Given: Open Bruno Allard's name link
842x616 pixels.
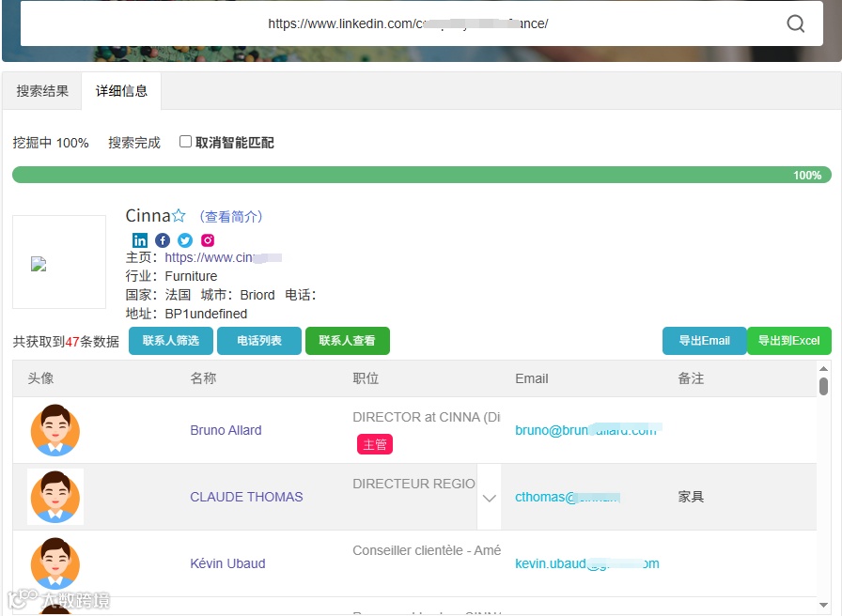Looking at the screenshot, I should [x=226, y=430].
